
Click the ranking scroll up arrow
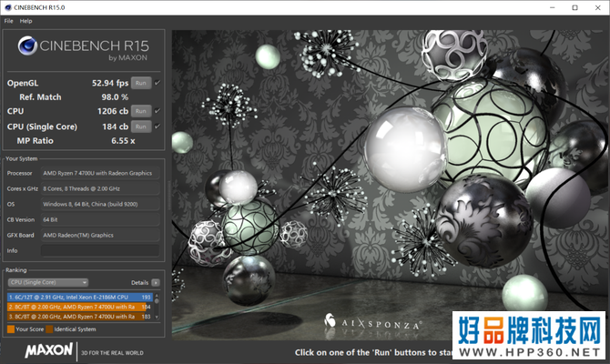click(x=157, y=295)
